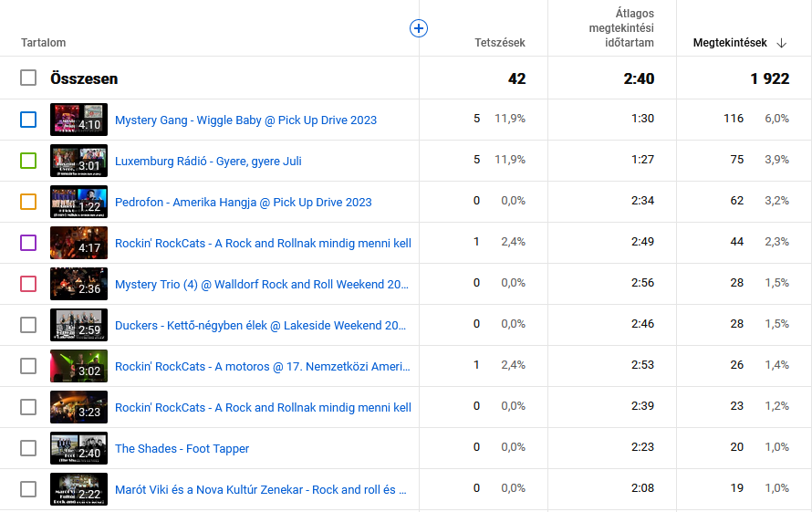Sort by Átlagos megtekintési időtartam column
The image size is (812, 512).
[620, 28]
